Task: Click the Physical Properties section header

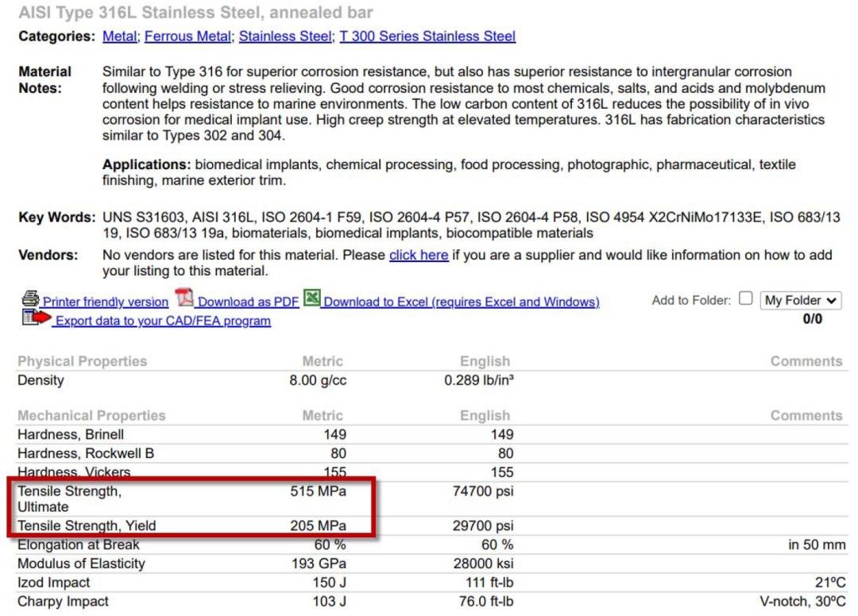Action: (x=82, y=361)
